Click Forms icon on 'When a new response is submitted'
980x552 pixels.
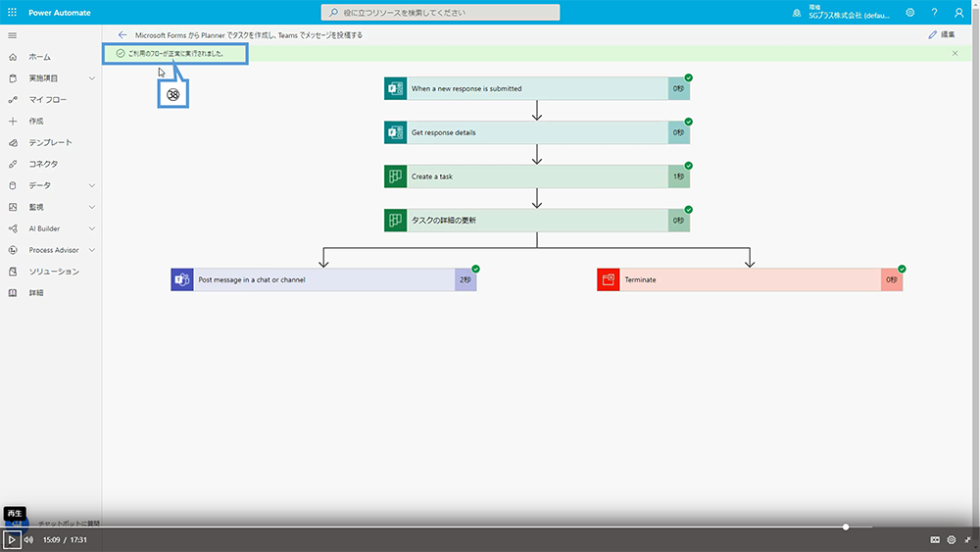point(395,89)
